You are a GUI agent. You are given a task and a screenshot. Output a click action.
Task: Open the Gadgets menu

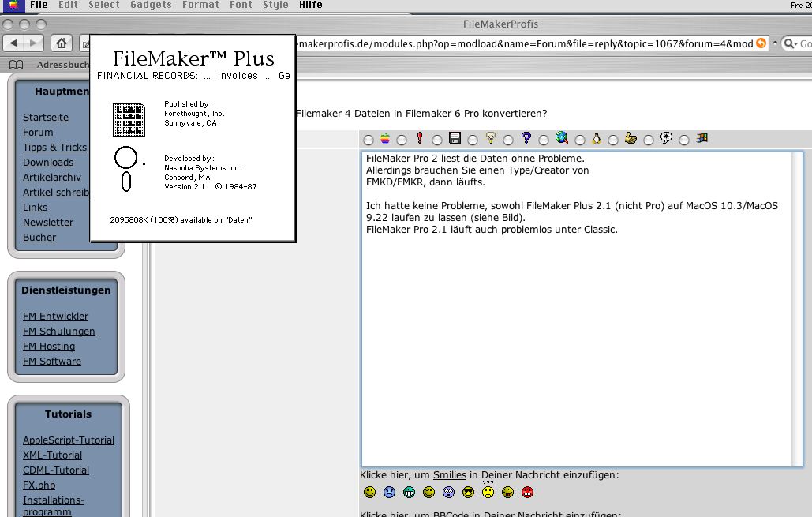[x=151, y=5]
